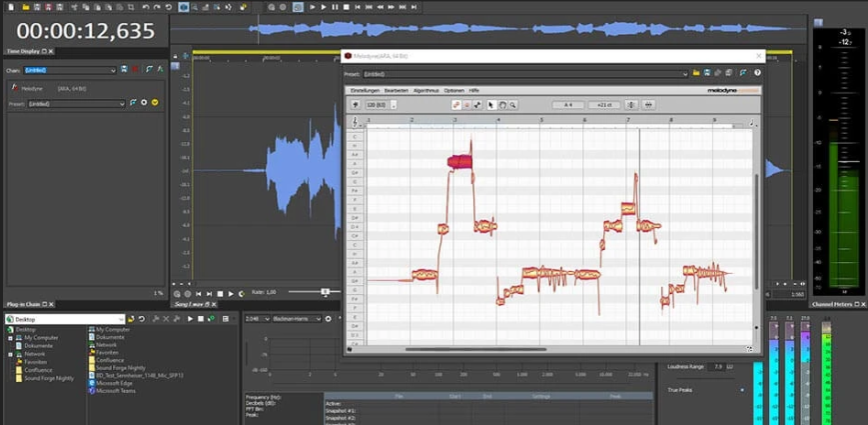
Task: Open the Sound Forge Nightly folder in file list
Action: click(121, 368)
